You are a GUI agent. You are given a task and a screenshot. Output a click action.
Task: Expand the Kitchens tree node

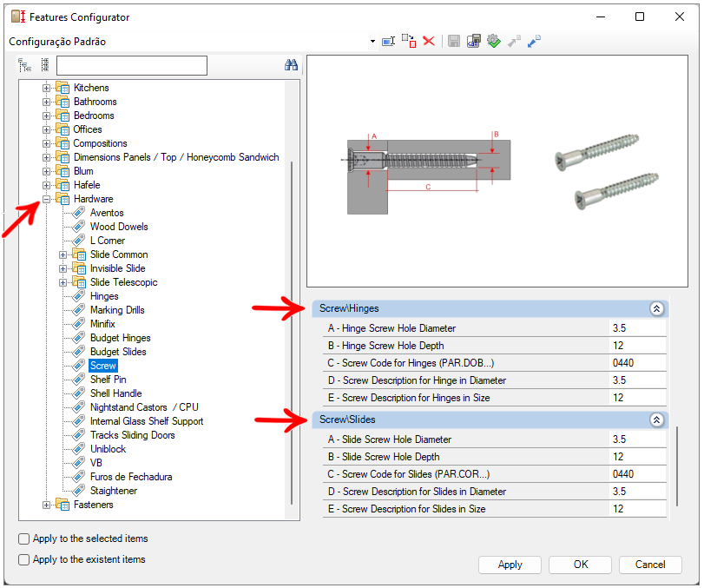46,88
